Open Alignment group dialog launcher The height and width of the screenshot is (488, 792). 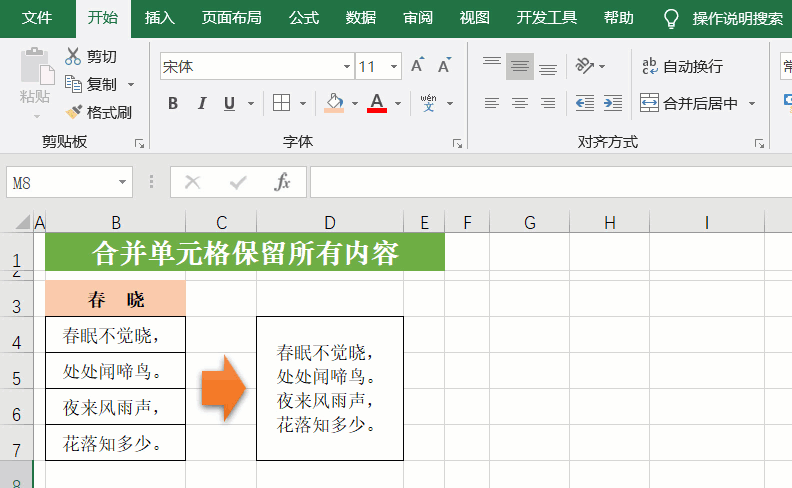coord(759,144)
